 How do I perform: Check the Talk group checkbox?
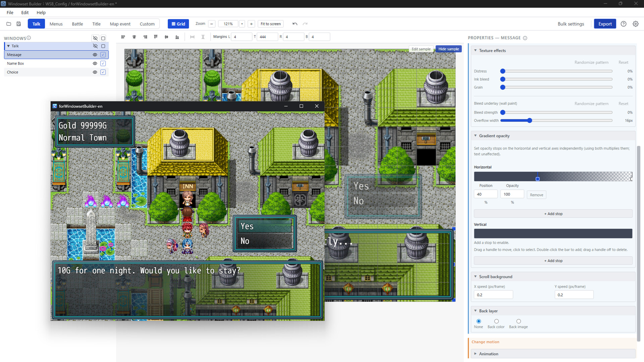103,46
